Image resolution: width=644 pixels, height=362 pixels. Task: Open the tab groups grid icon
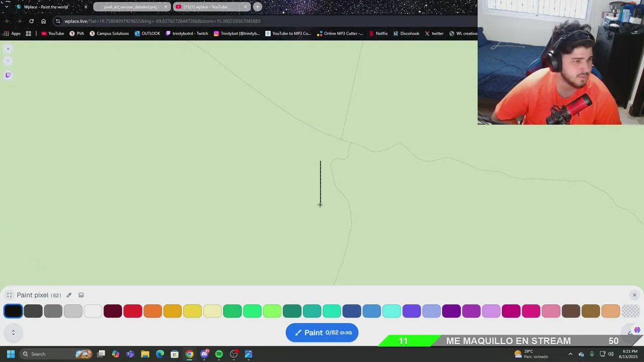[x=29, y=34]
